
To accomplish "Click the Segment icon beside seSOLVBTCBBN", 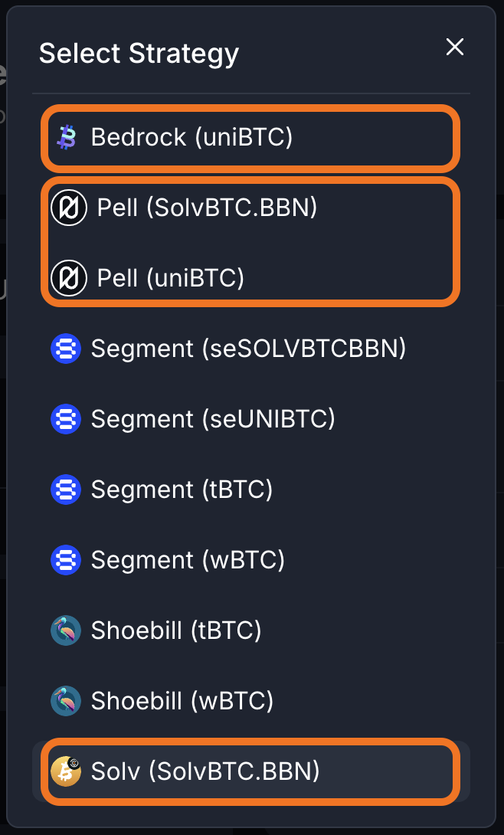I will 66,349.
